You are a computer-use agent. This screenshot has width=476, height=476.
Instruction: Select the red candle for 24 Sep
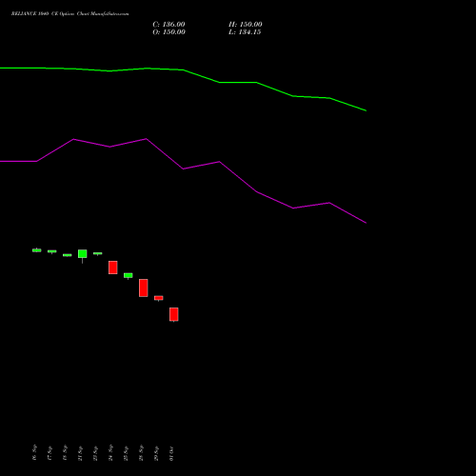click(113, 268)
